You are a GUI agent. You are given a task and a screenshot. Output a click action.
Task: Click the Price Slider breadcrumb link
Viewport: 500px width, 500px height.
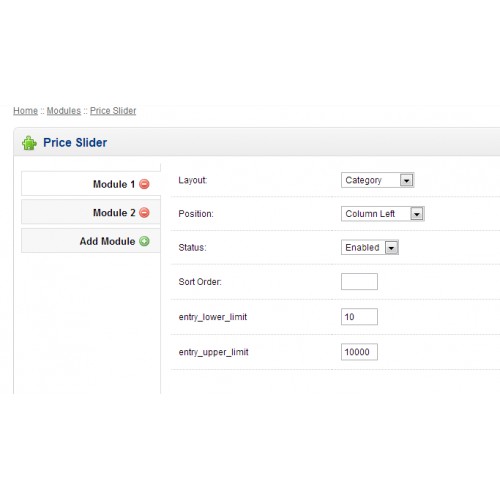point(113,111)
